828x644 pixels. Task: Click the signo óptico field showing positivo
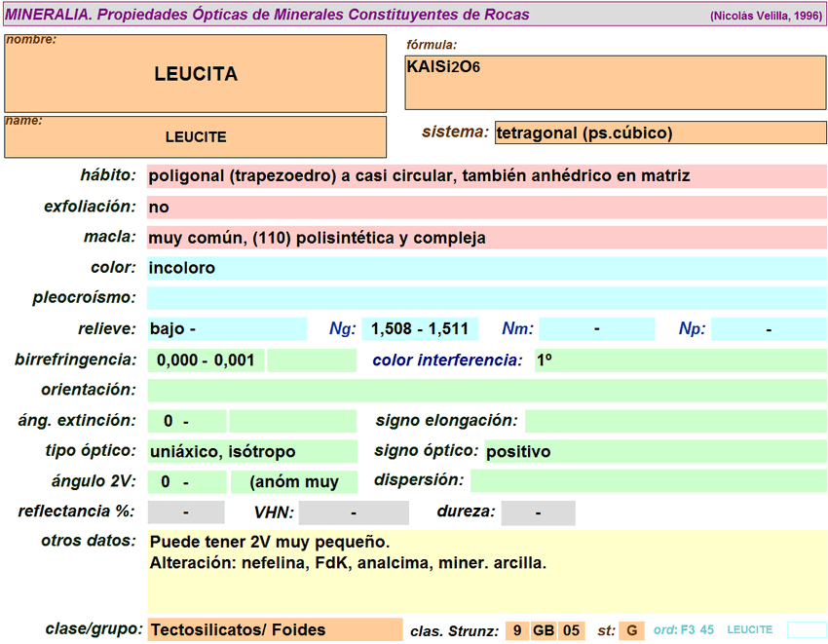654,452
